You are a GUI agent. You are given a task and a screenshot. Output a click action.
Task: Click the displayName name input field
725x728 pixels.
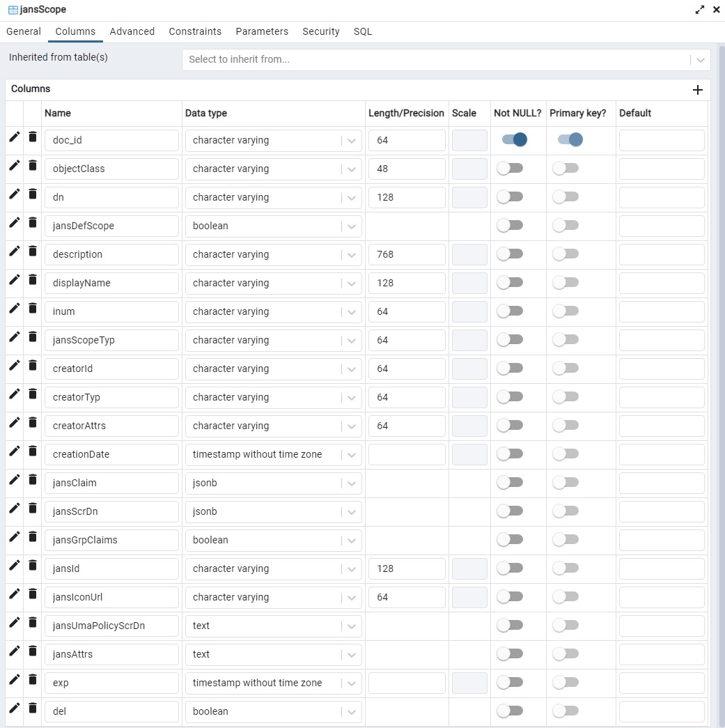tap(111, 283)
